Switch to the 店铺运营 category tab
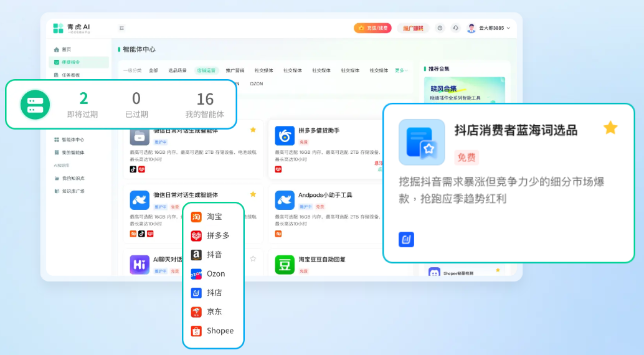This screenshot has height=355, width=644. click(x=206, y=70)
